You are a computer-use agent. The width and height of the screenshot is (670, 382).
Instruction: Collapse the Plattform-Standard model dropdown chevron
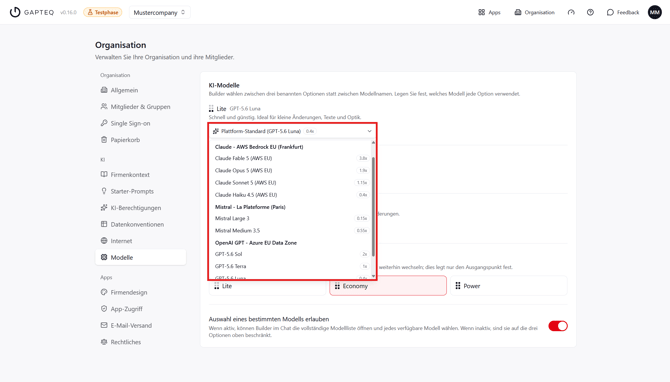coord(370,131)
